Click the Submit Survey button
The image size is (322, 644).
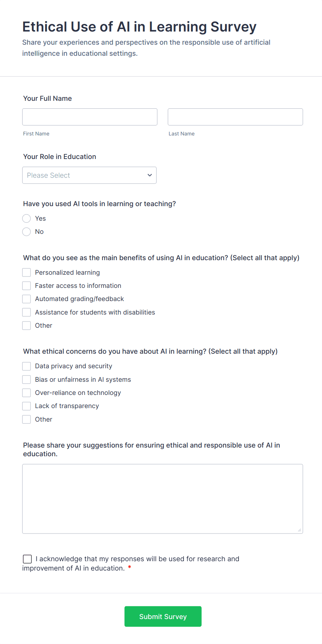(163, 617)
